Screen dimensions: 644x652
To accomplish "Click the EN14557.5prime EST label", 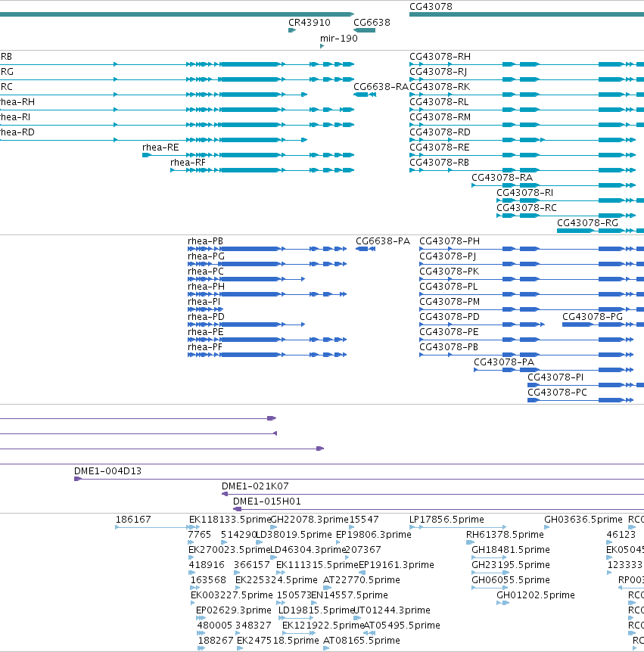I will 350,595.
